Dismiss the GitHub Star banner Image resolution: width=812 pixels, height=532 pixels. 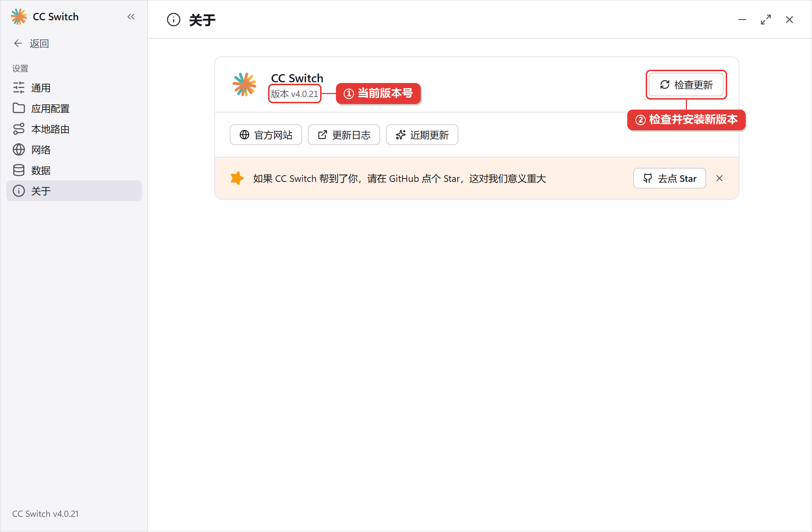coord(719,179)
